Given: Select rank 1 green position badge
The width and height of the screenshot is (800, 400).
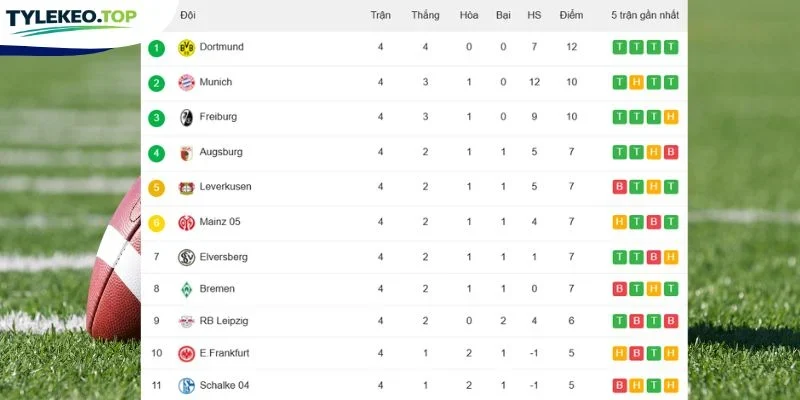Looking at the screenshot, I should pos(157,48).
